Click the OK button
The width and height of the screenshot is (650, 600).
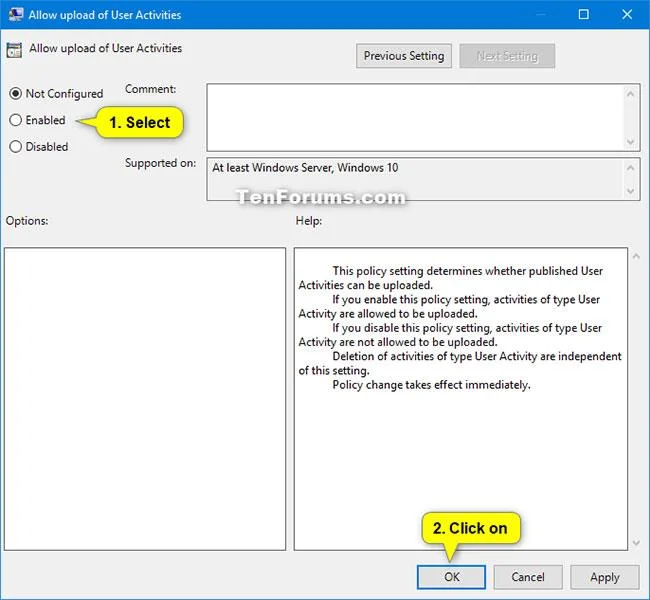[x=451, y=577]
